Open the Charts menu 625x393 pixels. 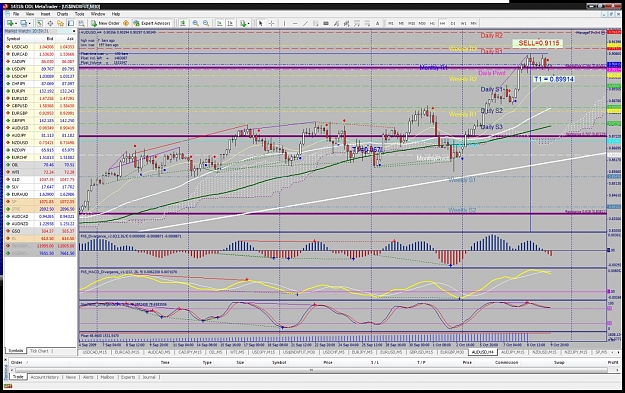point(63,14)
